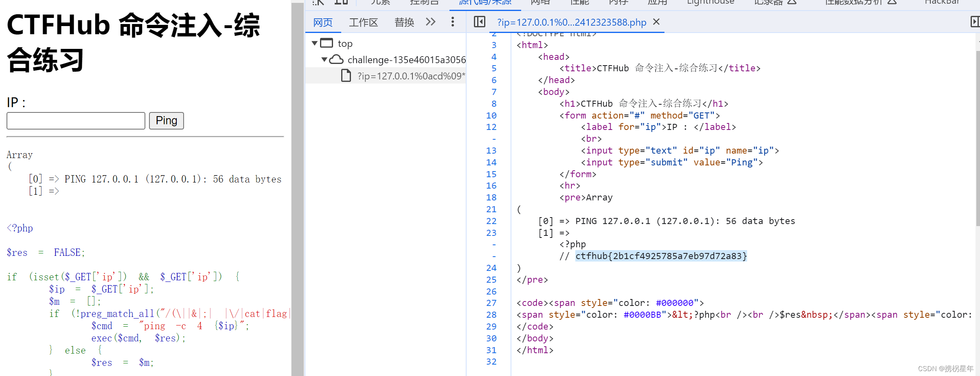
Task: Click the page heading CTFHub 命令注入-综合练习
Action: click(x=133, y=43)
